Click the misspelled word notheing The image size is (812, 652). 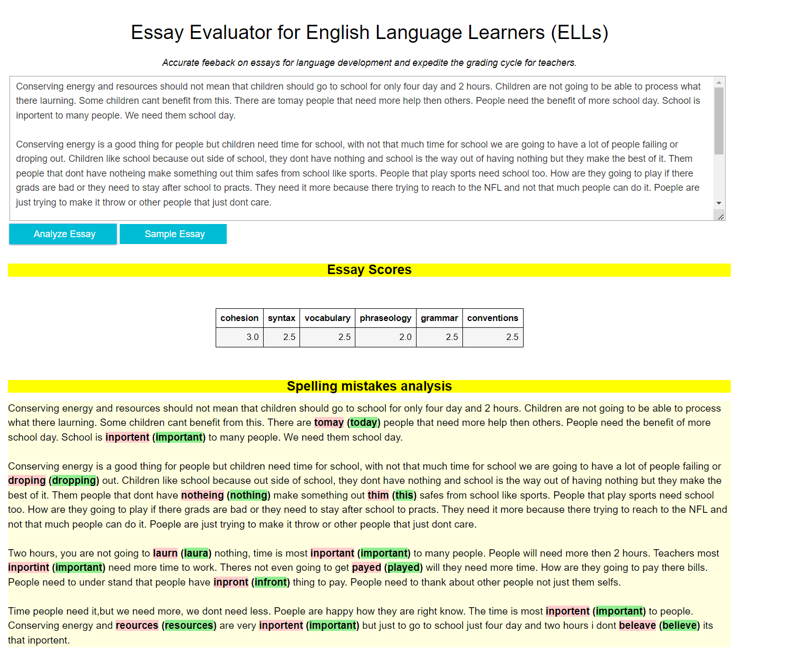pyautogui.click(x=202, y=495)
